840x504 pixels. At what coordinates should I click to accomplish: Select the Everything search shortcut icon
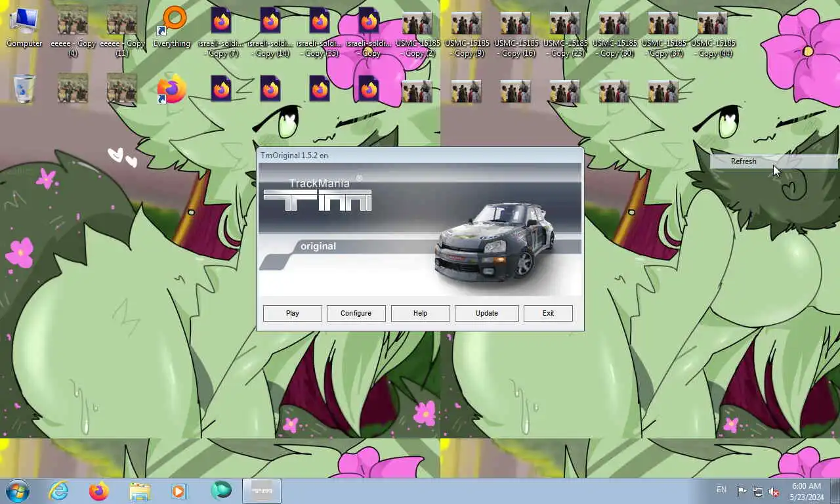[172, 28]
